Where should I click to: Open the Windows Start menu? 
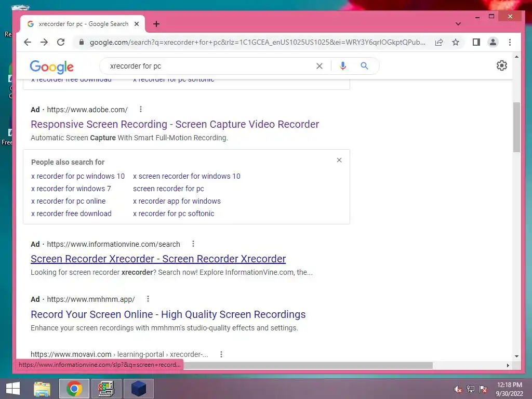point(13,389)
